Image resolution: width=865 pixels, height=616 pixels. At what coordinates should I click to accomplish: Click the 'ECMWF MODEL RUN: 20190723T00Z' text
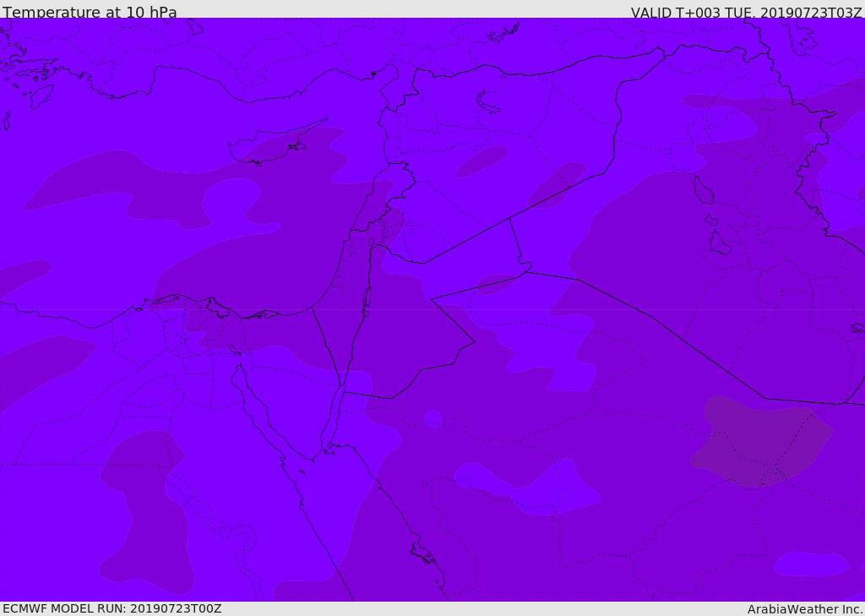point(112,608)
